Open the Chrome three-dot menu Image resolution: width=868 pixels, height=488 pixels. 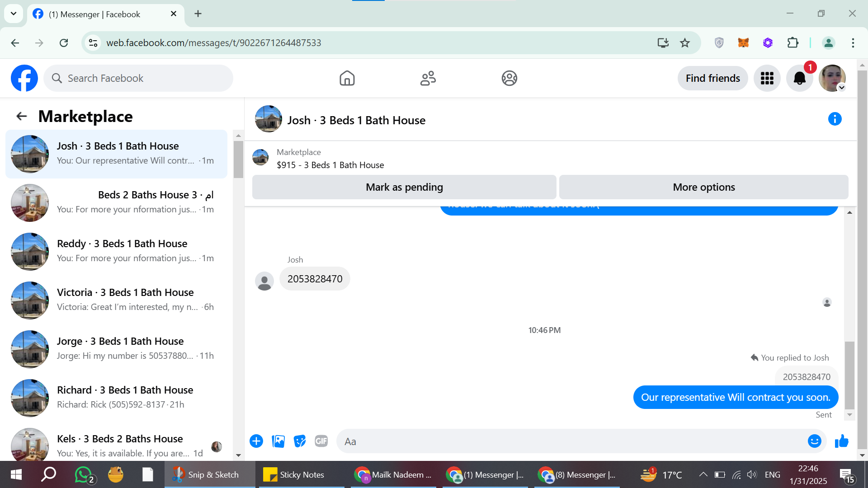(853, 43)
